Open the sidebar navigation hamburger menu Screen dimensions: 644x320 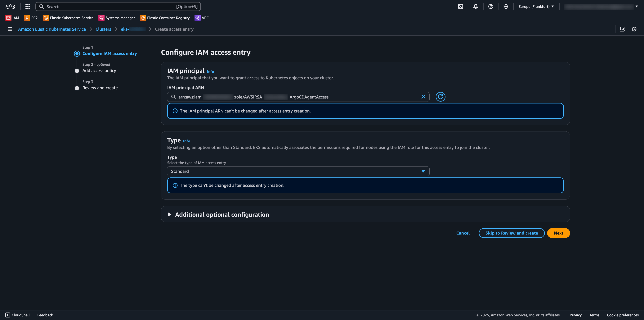10,29
